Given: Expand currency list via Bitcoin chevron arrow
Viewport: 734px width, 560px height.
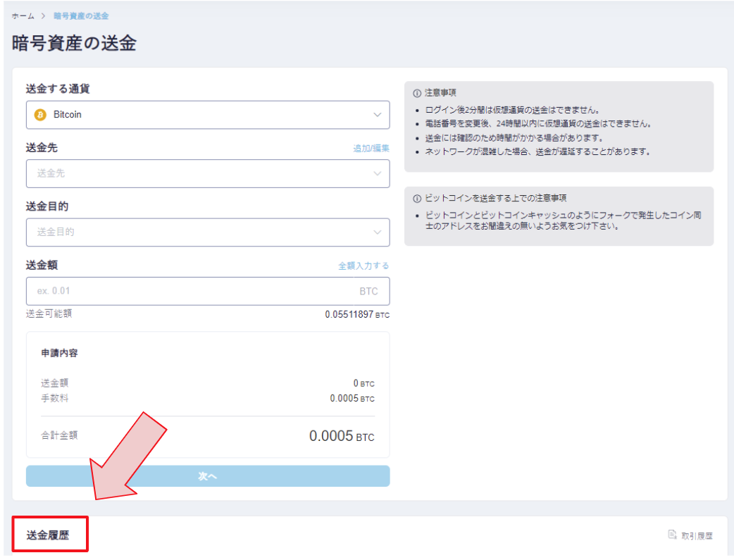Looking at the screenshot, I should coord(378,114).
